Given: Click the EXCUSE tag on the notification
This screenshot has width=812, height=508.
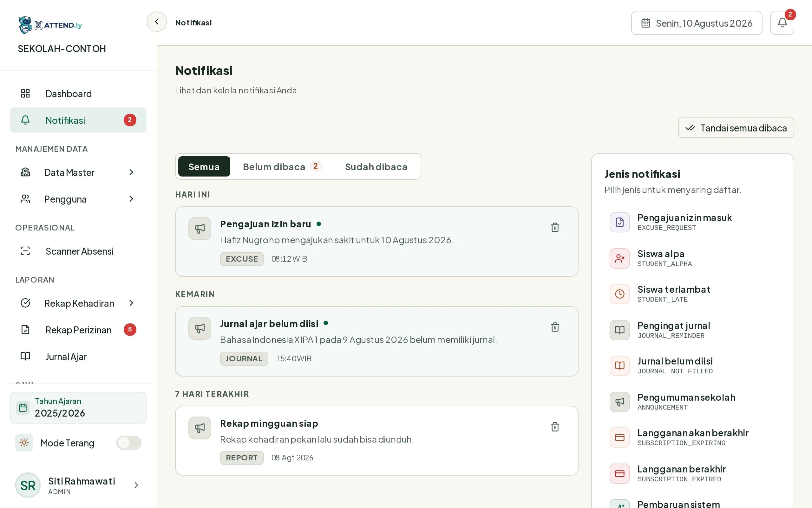Looking at the screenshot, I should [242, 259].
